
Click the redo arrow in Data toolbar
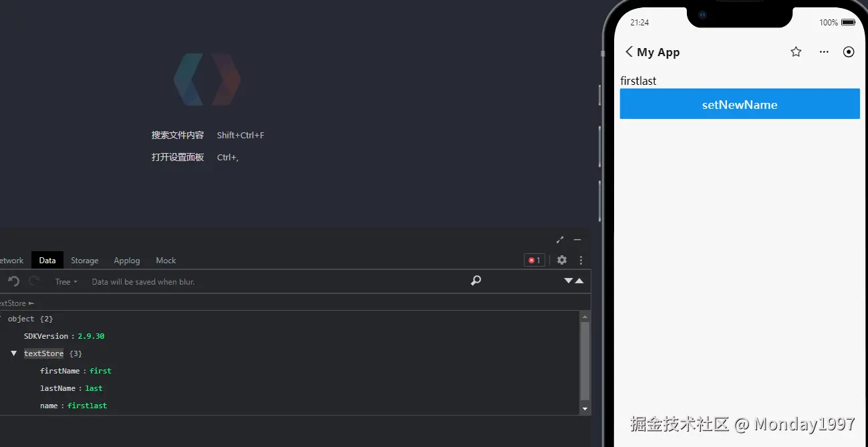[x=34, y=281]
